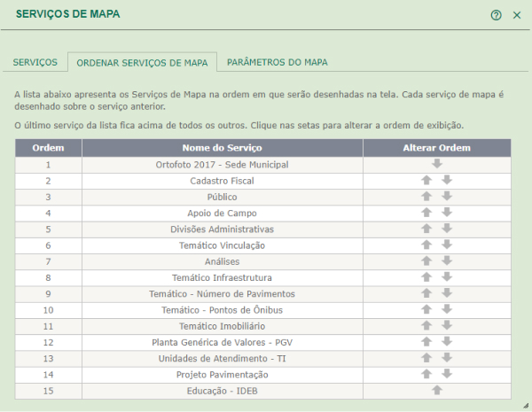Open help for Serviços de Mapa
The height and width of the screenshot is (412, 532).
click(x=496, y=15)
